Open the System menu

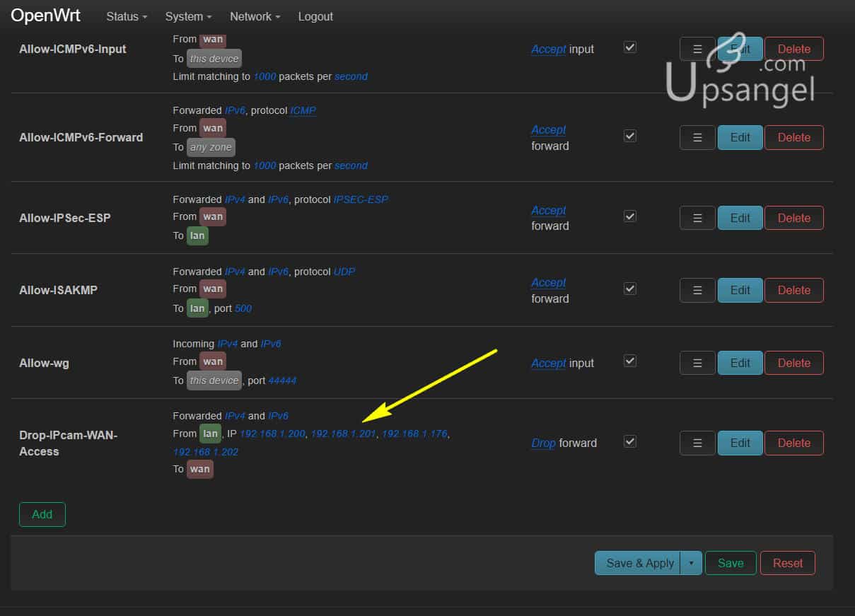click(188, 16)
